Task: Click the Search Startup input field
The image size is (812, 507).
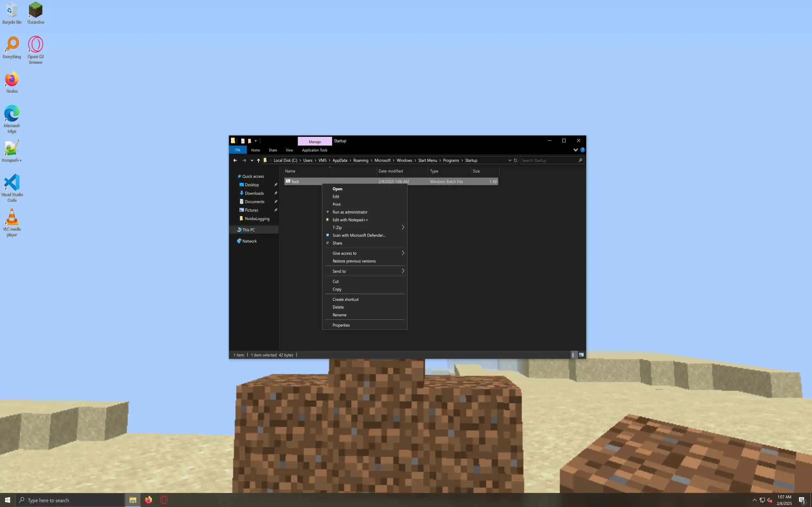Action: coord(548,160)
